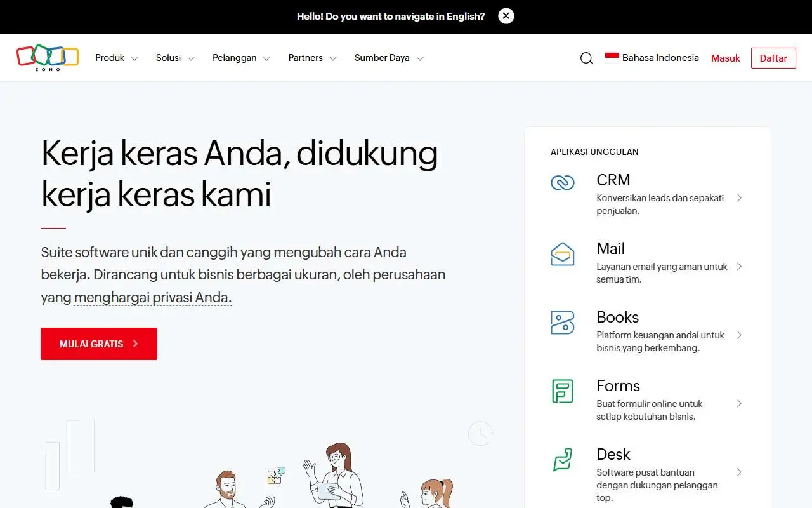
Task: Click the CRM app icon
Action: point(562,183)
